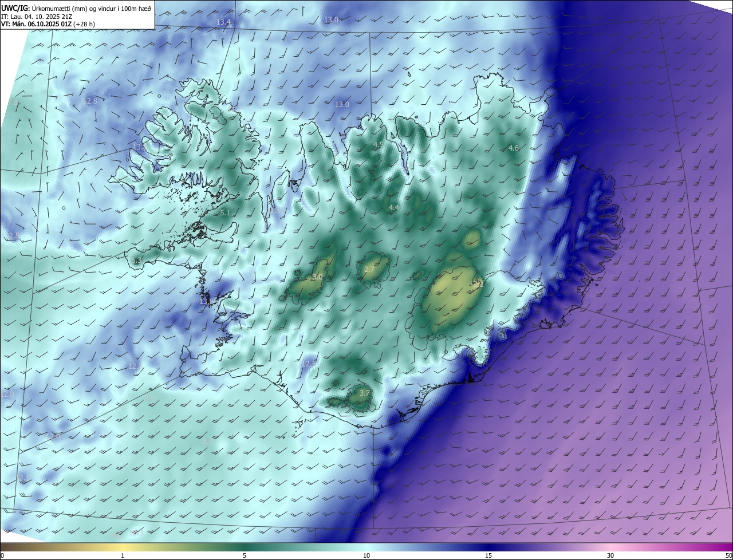Pick the 4.6 value label on the map
Screen dimensions: 733x560
point(514,148)
